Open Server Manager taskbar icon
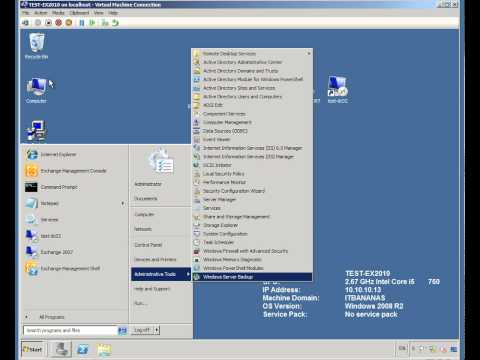The width and height of the screenshot is (480, 360). (61, 349)
